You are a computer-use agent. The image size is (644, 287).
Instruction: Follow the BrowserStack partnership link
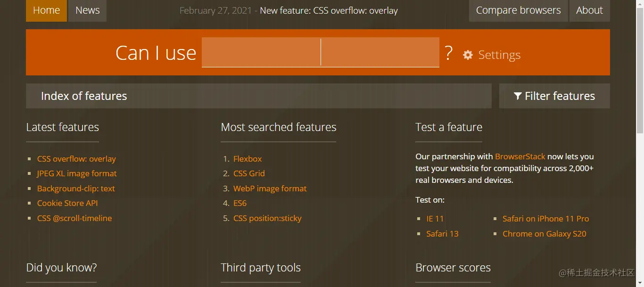point(520,156)
